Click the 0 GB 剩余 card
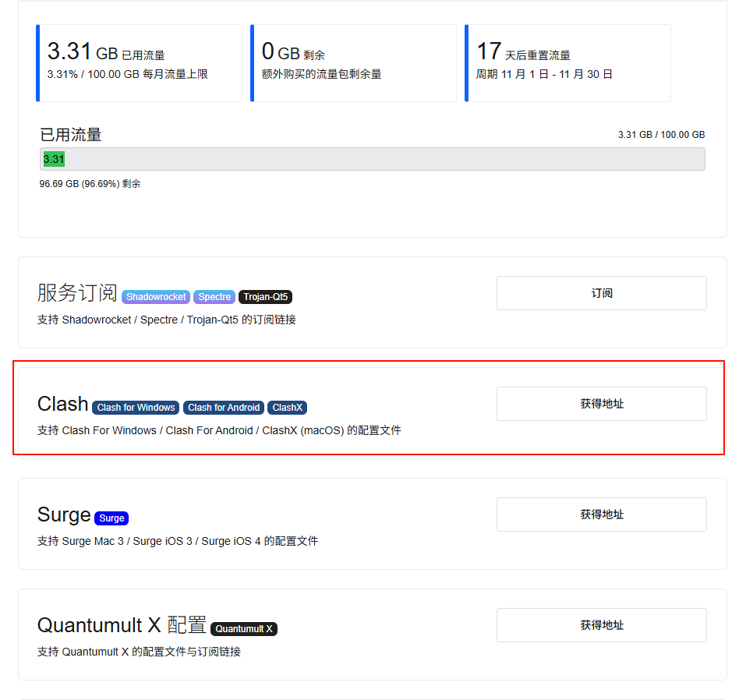 point(353,63)
